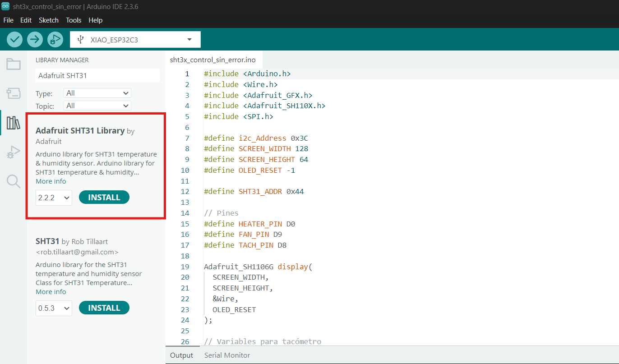
Task: Click the #define SHT31_ADDR 0x44 line
Action: coord(254,191)
